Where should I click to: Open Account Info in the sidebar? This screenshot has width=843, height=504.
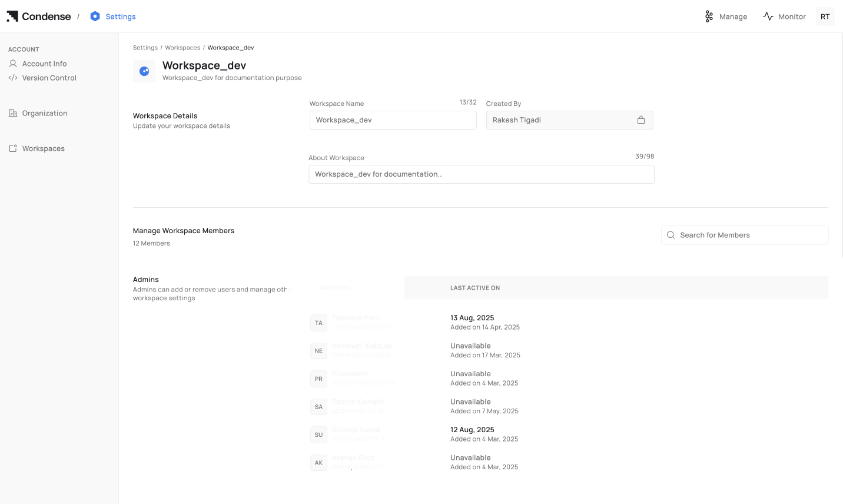(x=44, y=64)
